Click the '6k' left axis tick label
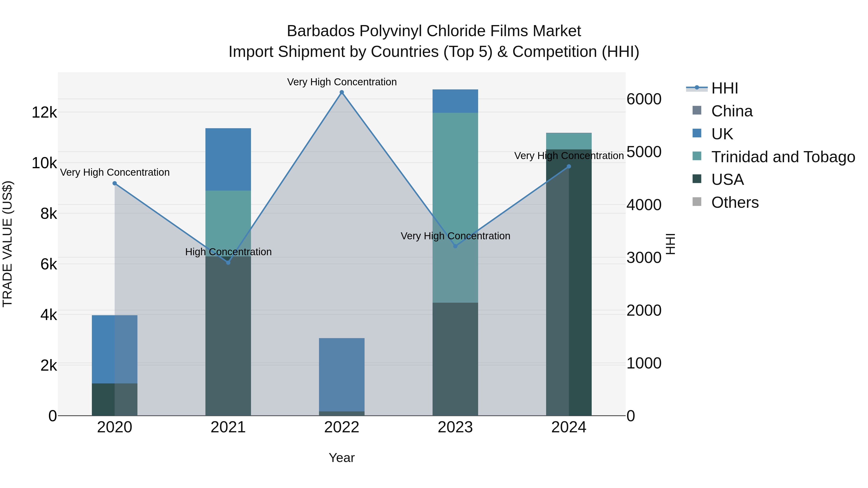868x488 pixels. 48,264
